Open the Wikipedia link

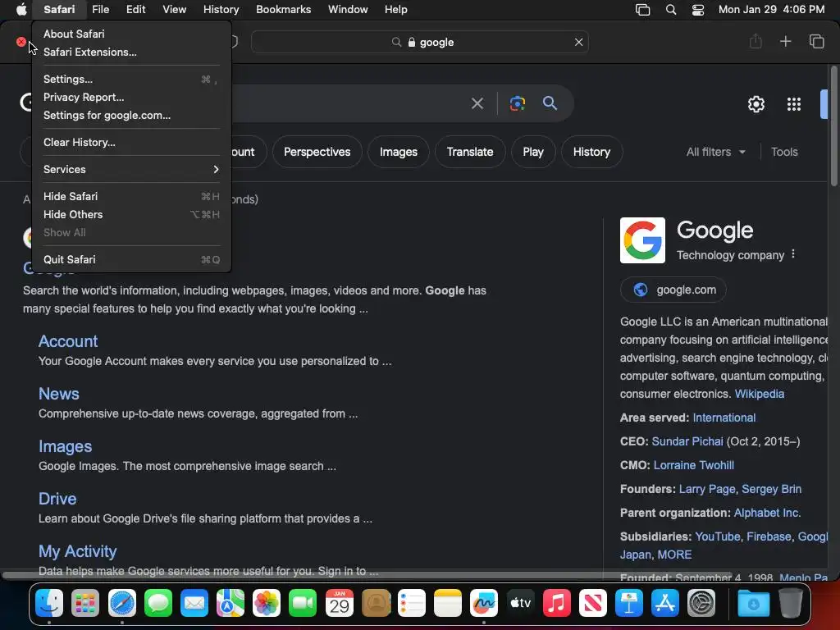point(759,394)
